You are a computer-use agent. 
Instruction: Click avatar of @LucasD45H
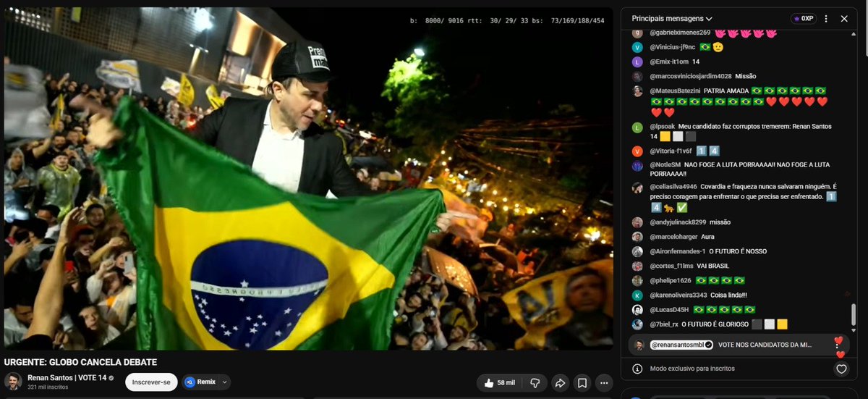[x=637, y=309]
